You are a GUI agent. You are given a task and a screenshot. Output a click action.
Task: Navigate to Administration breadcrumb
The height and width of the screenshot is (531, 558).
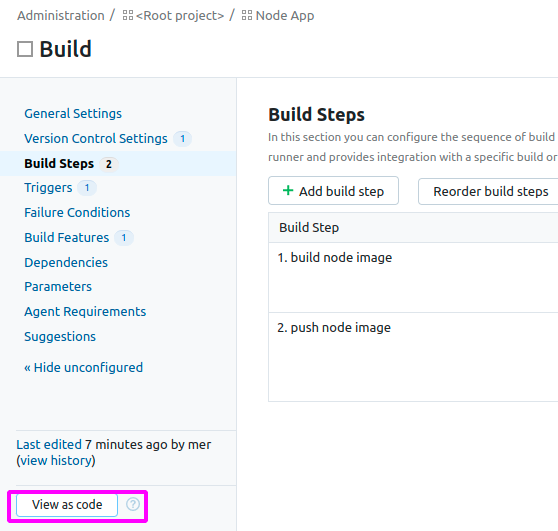tap(61, 15)
